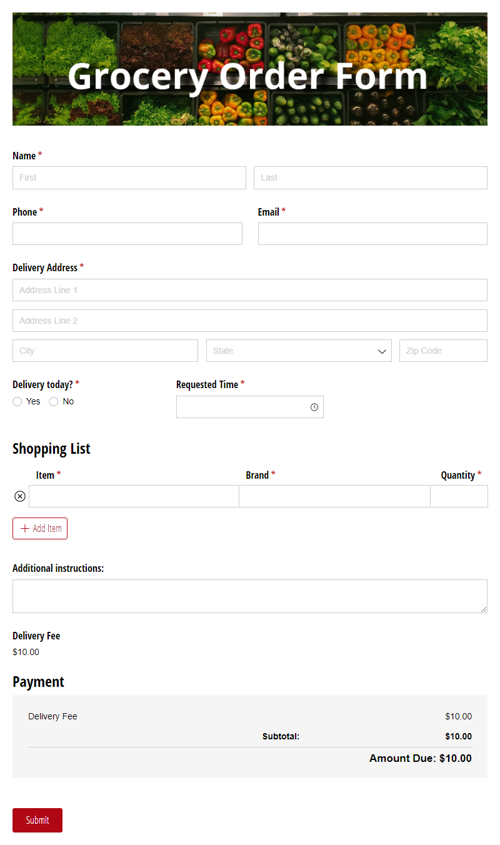This screenshot has width=500, height=845.
Task: Click into the Phone field
Action: coord(127,234)
